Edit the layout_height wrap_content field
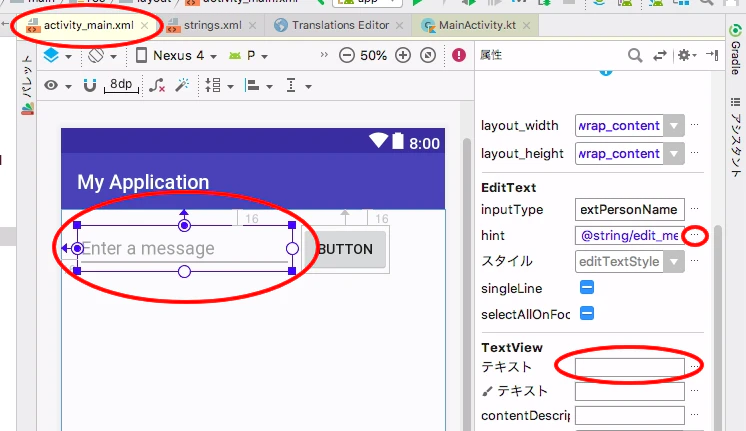The width and height of the screenshot is (746, 431). click(619, 154)
